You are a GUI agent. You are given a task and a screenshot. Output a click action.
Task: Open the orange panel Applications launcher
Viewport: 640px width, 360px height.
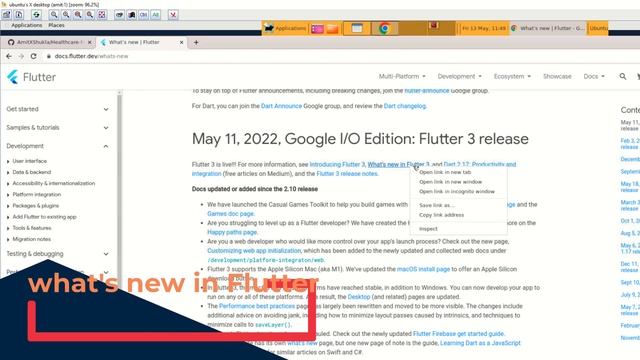[285, 28]
